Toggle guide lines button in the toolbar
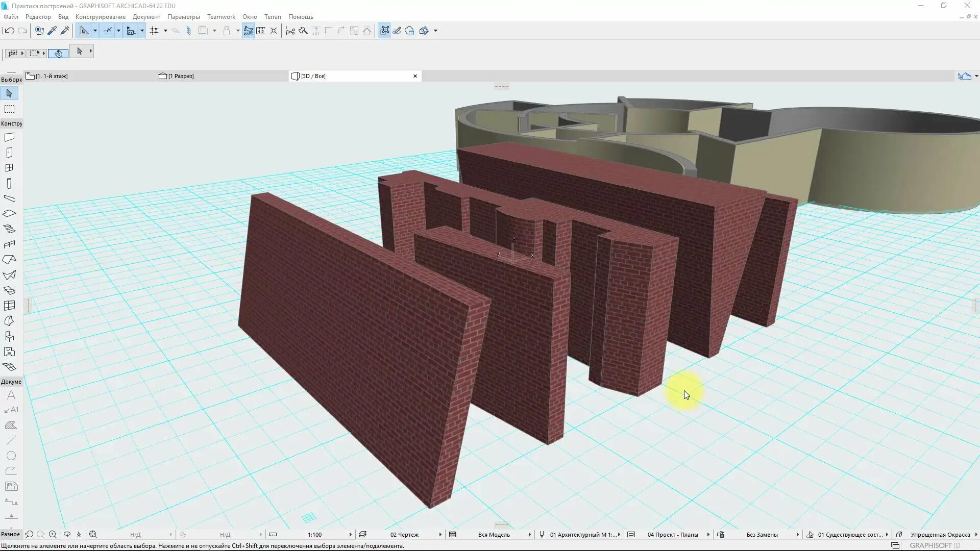 pos(84,31)
